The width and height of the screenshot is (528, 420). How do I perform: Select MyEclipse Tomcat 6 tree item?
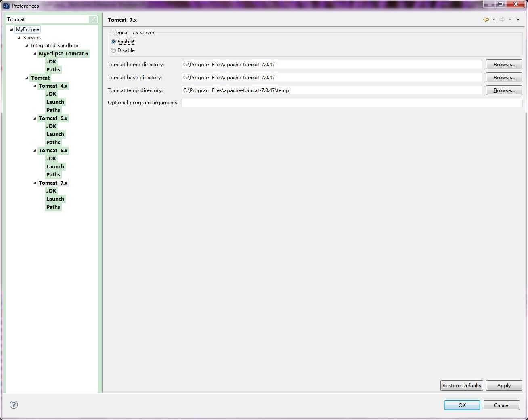[63, 54]
